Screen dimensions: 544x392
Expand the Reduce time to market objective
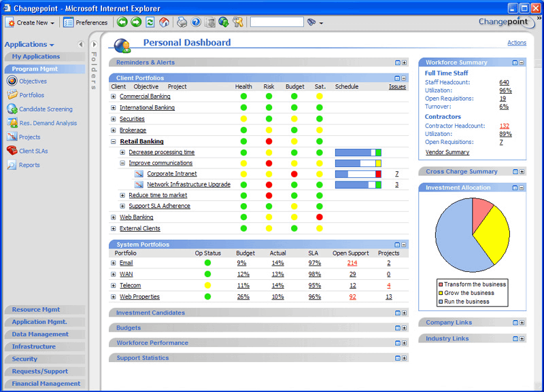click(122, 195)
